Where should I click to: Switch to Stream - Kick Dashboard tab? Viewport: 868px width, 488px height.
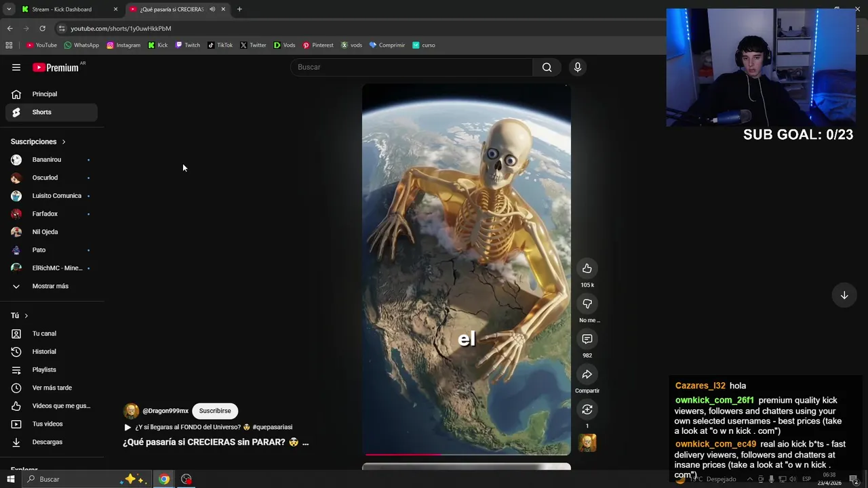click(62, 9)
